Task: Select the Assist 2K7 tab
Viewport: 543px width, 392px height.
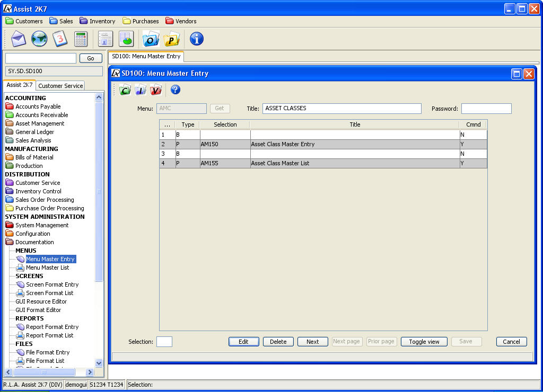Action: click(x=20, y=85)
